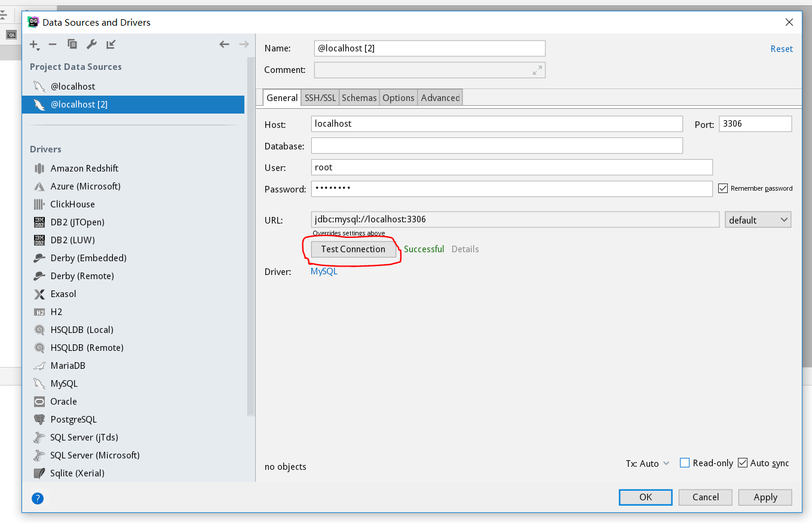Expand the Comment field with arrow icon
812x523 pixels.
[537, 70]
